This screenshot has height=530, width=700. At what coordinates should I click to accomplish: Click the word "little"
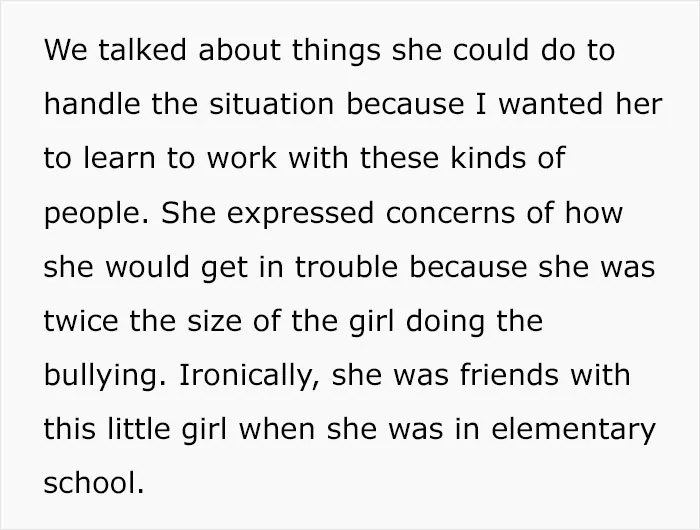139,429
